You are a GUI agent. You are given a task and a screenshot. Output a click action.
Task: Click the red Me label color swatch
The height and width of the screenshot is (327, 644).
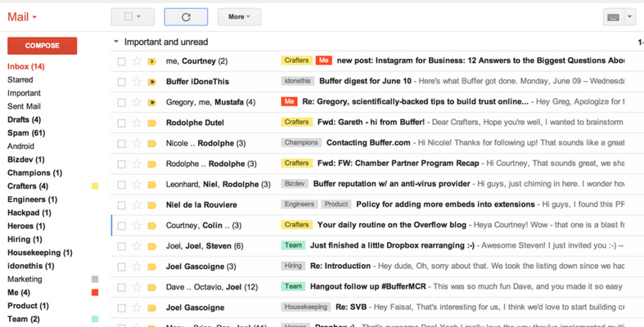pyautogui.click(x=95, y=293)
